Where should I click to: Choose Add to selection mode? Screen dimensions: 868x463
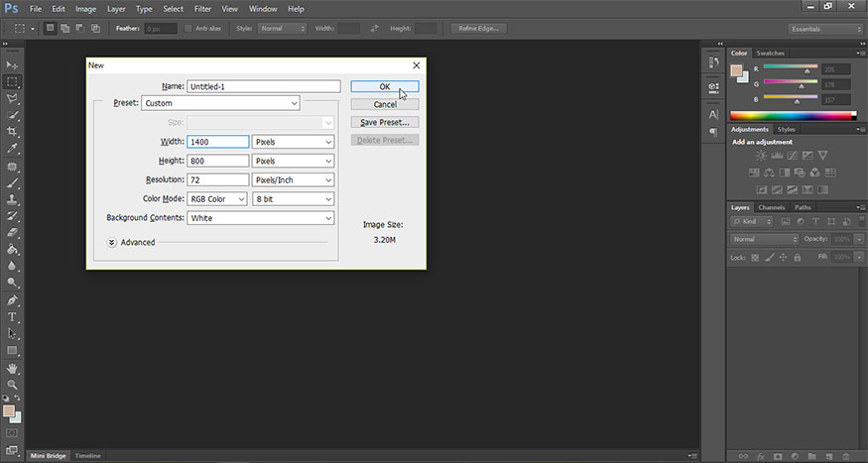point(65,28)
